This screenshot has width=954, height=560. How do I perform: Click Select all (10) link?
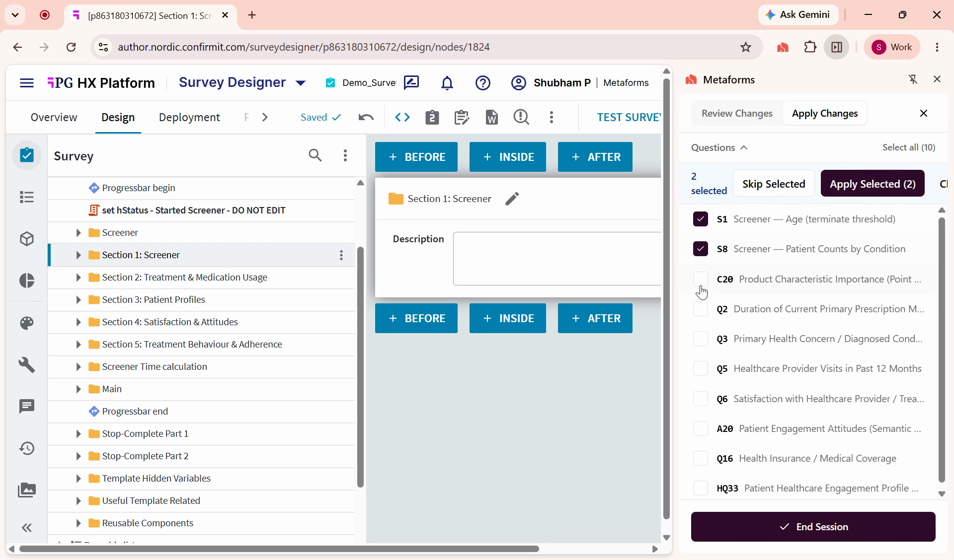pos(909,147)
